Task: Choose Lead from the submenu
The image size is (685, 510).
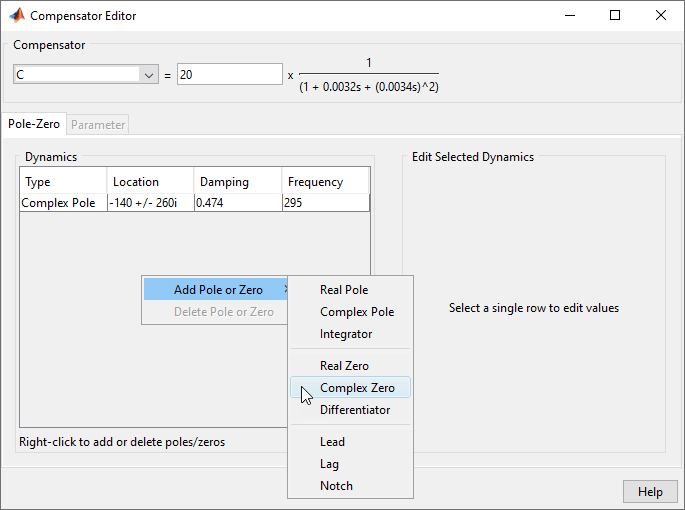Action: pos(332,442)
